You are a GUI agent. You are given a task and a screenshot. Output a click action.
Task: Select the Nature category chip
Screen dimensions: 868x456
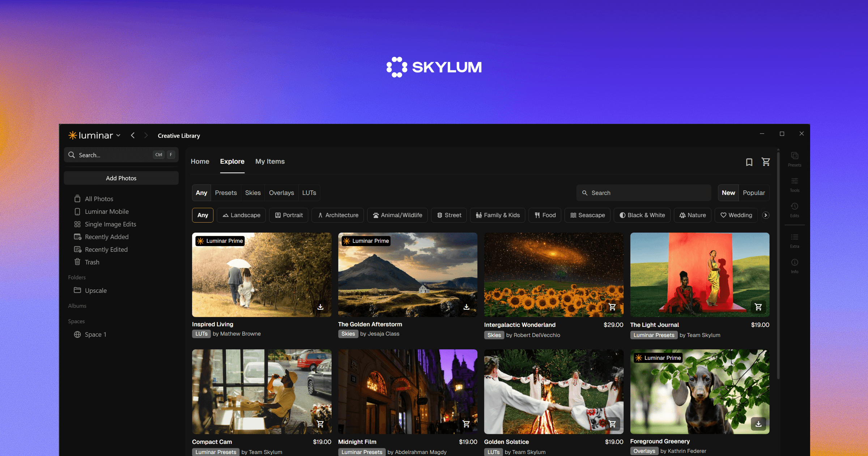pyautogui.click(x=693, y=215)
